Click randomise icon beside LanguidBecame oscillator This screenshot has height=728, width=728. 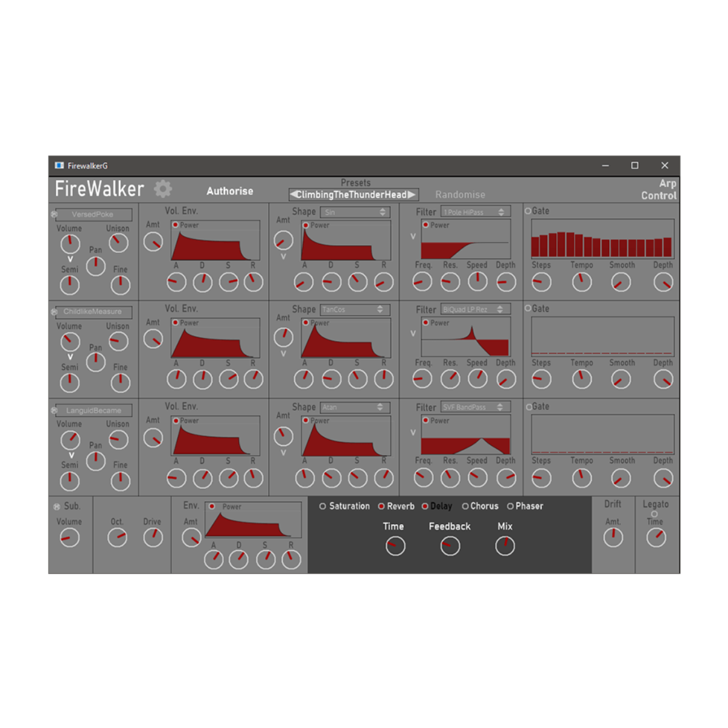click(x=54, y=411)
